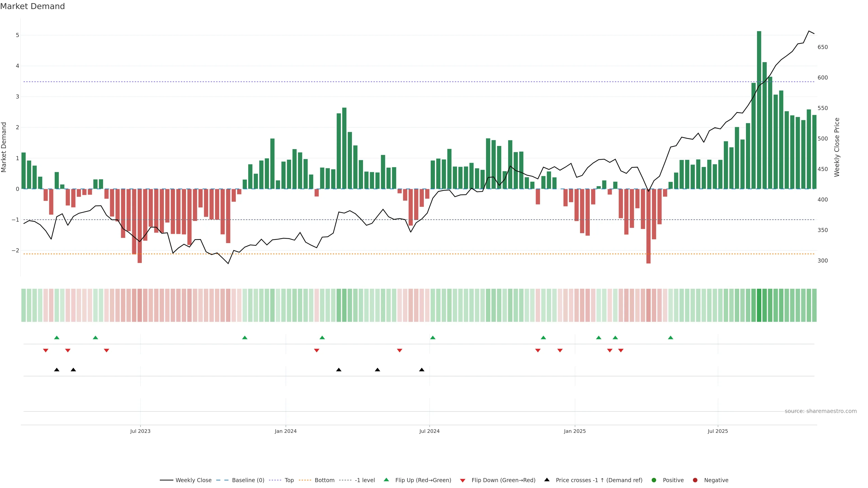Viewport: 868px width, 488px height.
Task: Click the source: sharemaestro.com text
Action: (821, 411)
